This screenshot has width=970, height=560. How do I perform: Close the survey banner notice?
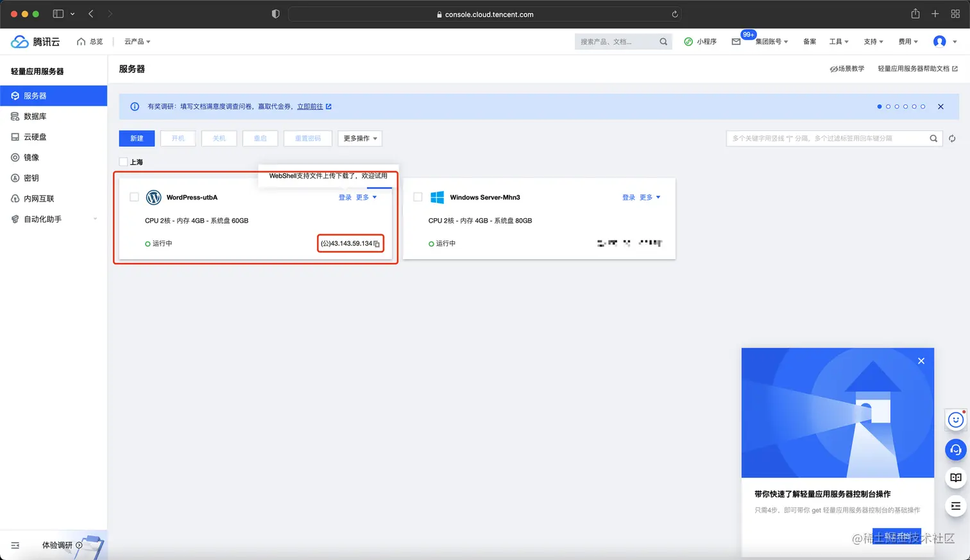[940, 106]
